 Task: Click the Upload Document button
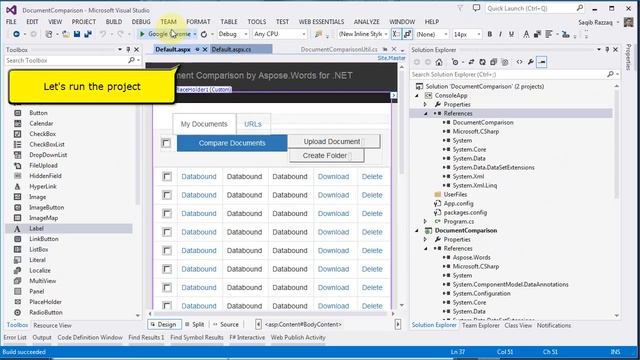pos(334,142)
